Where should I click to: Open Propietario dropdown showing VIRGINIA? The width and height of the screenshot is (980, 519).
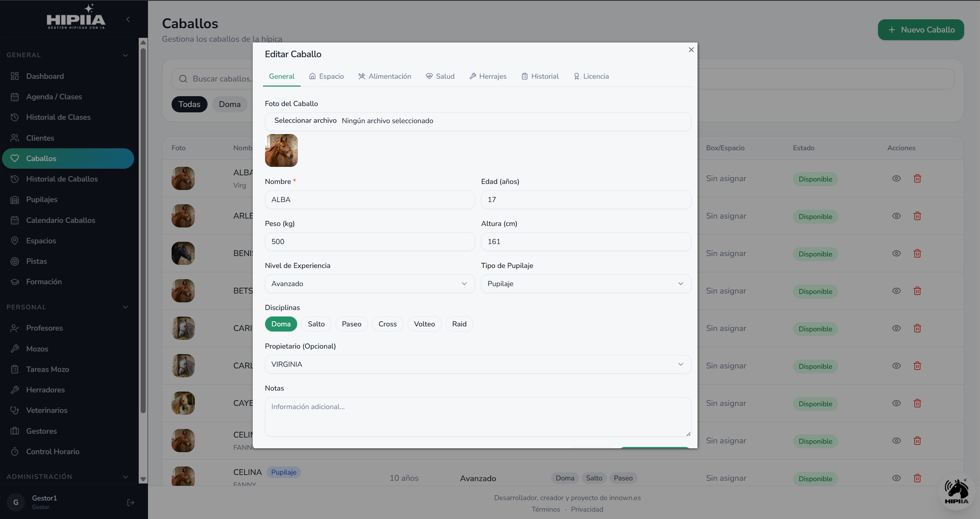[478, 365]
